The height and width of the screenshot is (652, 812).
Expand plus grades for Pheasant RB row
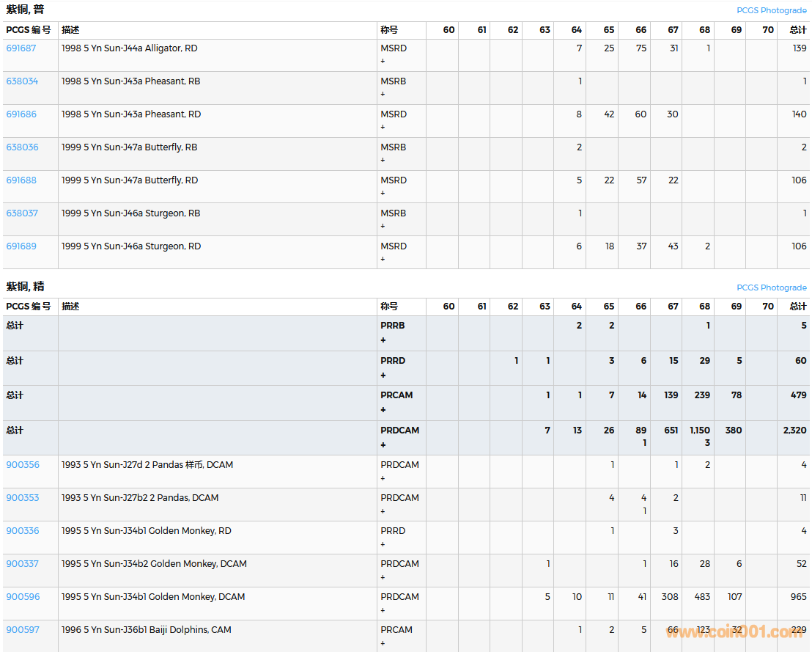(x=383, y=95)
